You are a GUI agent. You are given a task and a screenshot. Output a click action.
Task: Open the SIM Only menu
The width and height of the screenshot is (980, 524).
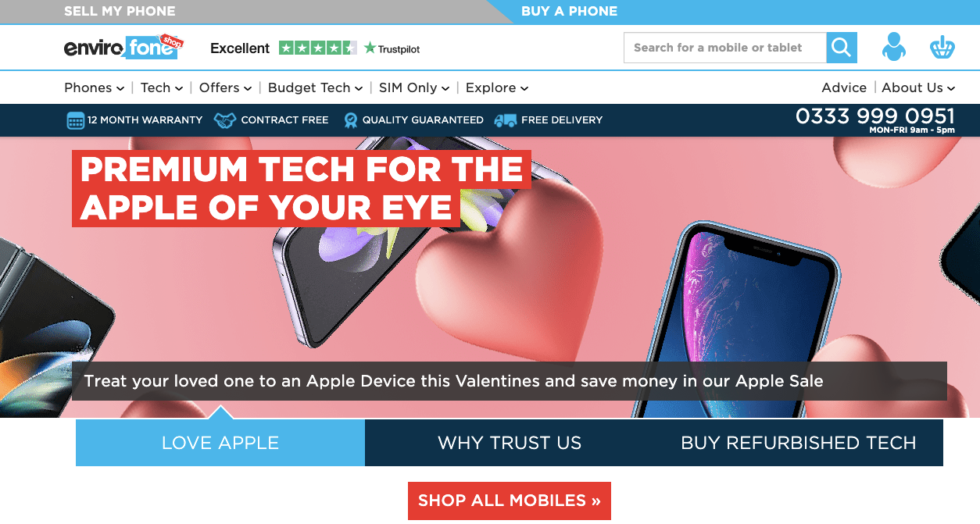[x=414, y=87]
